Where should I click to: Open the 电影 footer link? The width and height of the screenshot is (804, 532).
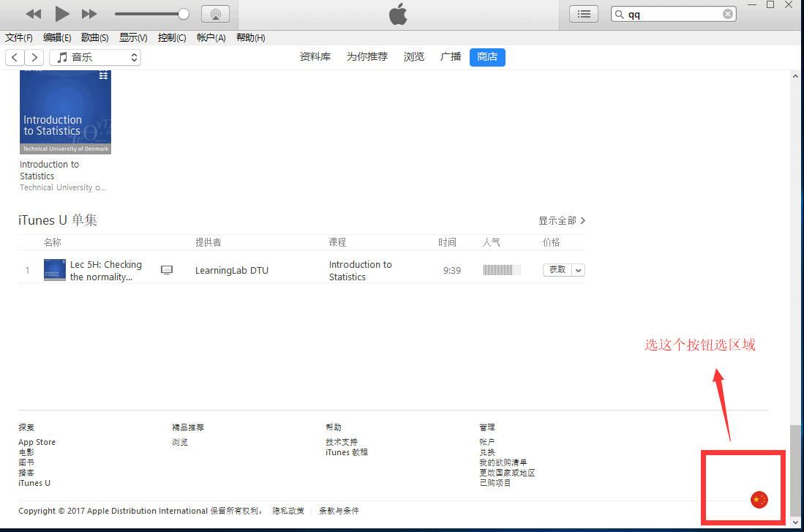pos(26,452)
